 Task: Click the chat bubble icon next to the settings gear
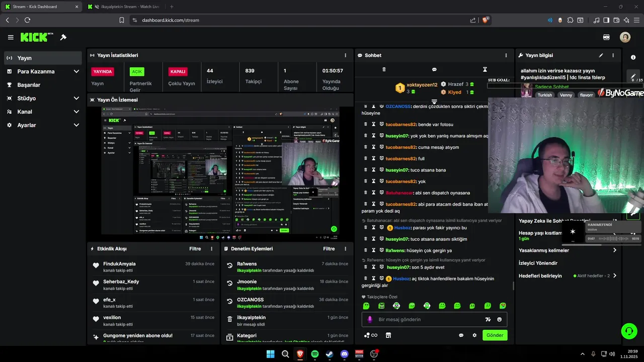(x=461, y=335)
